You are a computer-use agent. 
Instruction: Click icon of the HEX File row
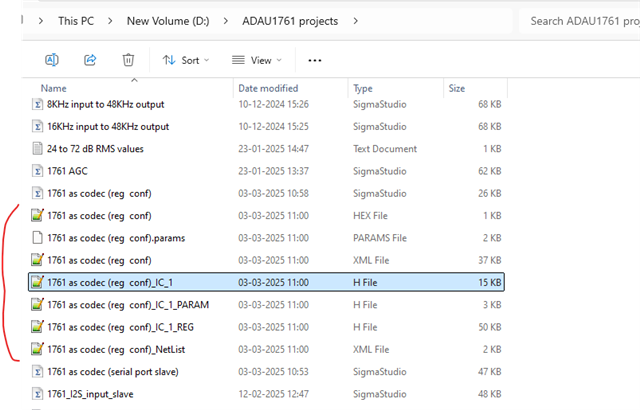37,215
